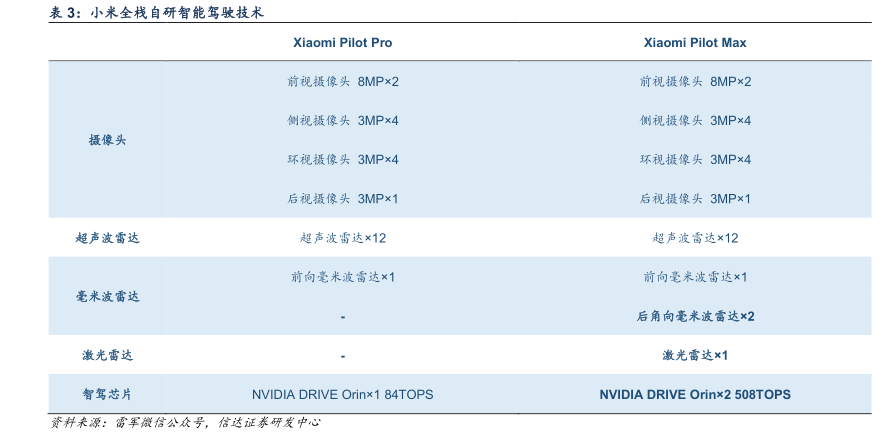The image size is (883, 438).
Task: Select 超声波雷达×12 cell in Pilot Pro column
Action: point(342,238)
